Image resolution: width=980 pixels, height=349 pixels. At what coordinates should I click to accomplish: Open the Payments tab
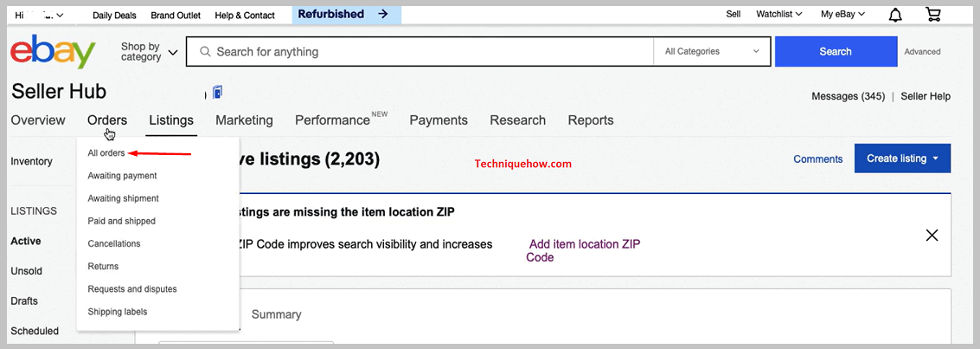click(439, 120)
